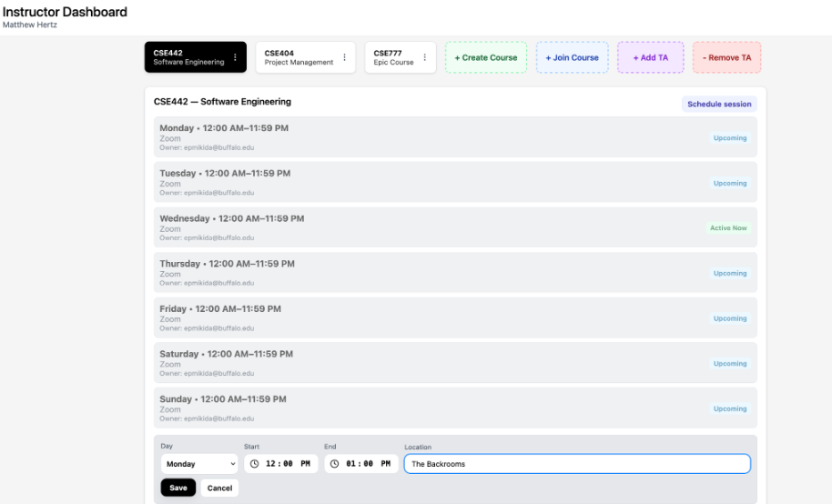Click the End time field 01:00 PM
Image resolution: width=832 pixels, height=504 pixels.
click(x=360, y=464)
